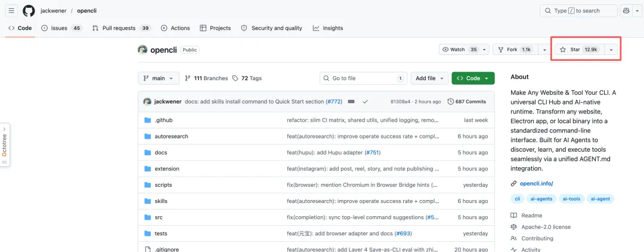The height and width of the screenshot is (252, 644).
Task: Open the autoresearch folder
Action: [x=171, y=136]
